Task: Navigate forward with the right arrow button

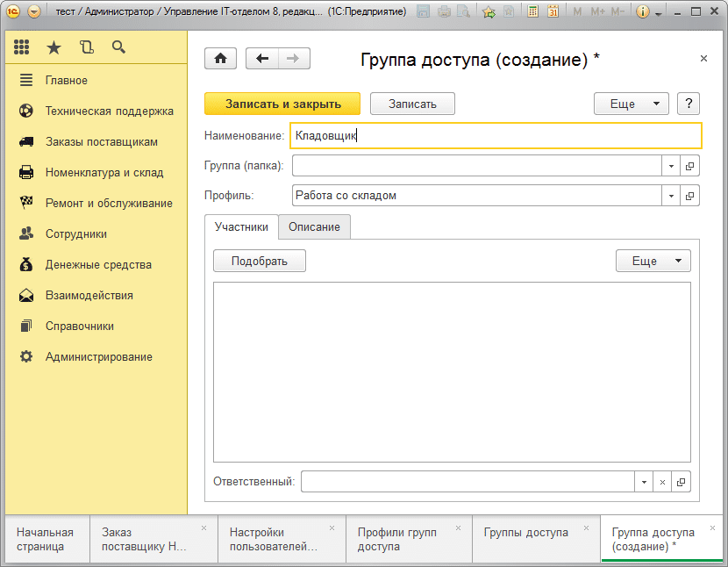Action: tap(294, 59)
